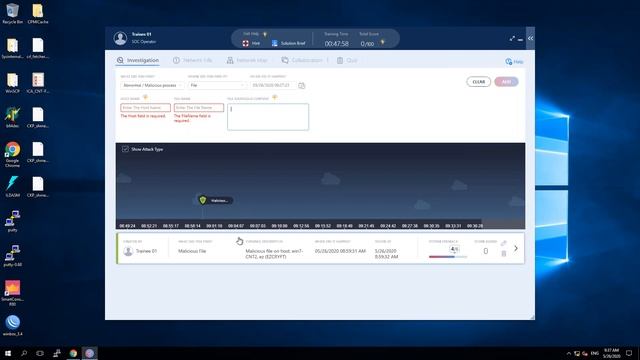This screenshot has width=640, height=360.
Task: Click the 09:01:10 timeline tick
Action: tap(214, 226)
